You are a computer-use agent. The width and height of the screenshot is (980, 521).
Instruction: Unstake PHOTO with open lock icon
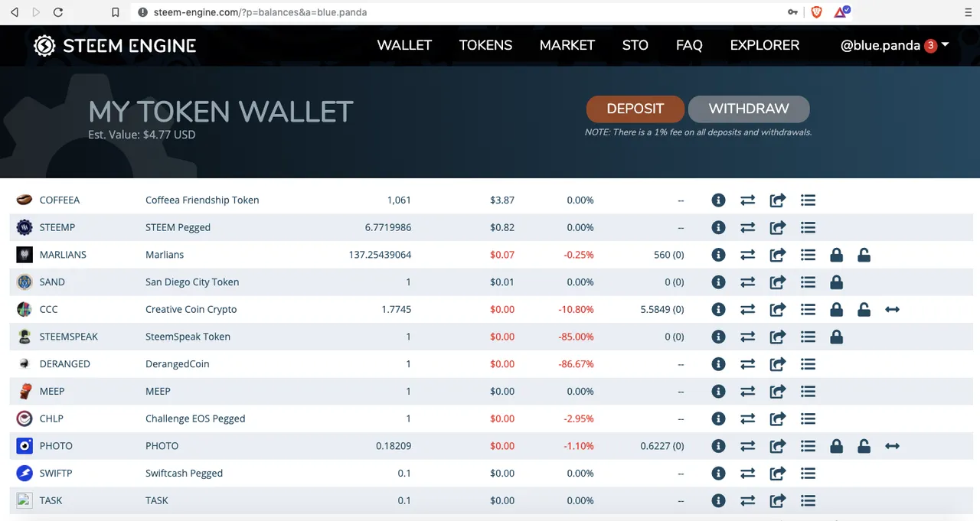864,446
